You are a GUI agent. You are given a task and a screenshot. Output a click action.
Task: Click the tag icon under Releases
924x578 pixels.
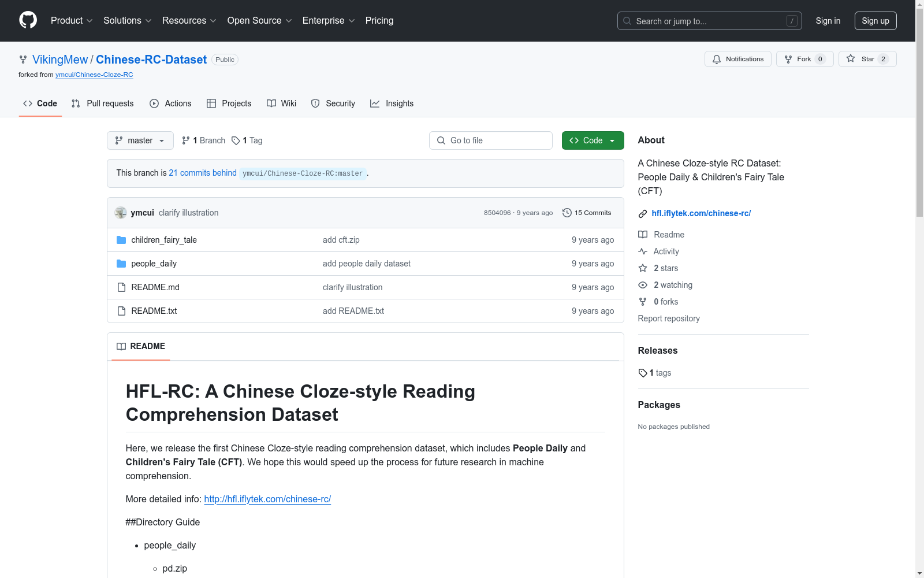click(x=643, y=373)
